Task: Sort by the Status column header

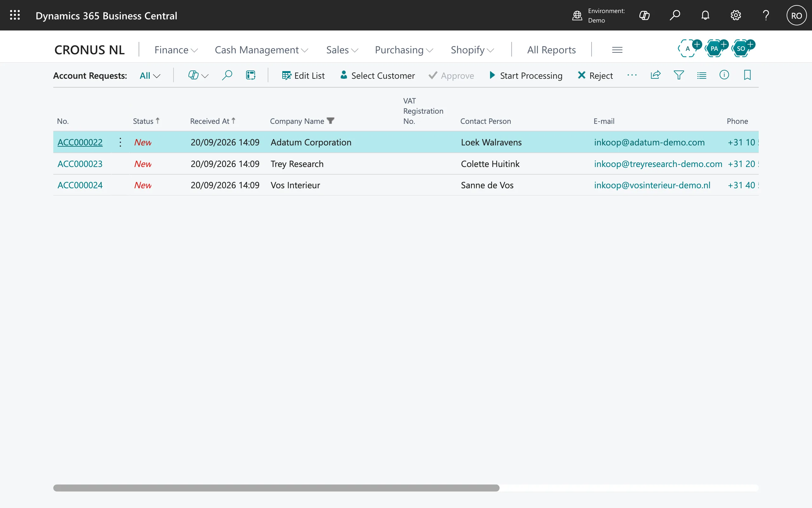Action: coord(146,121)
